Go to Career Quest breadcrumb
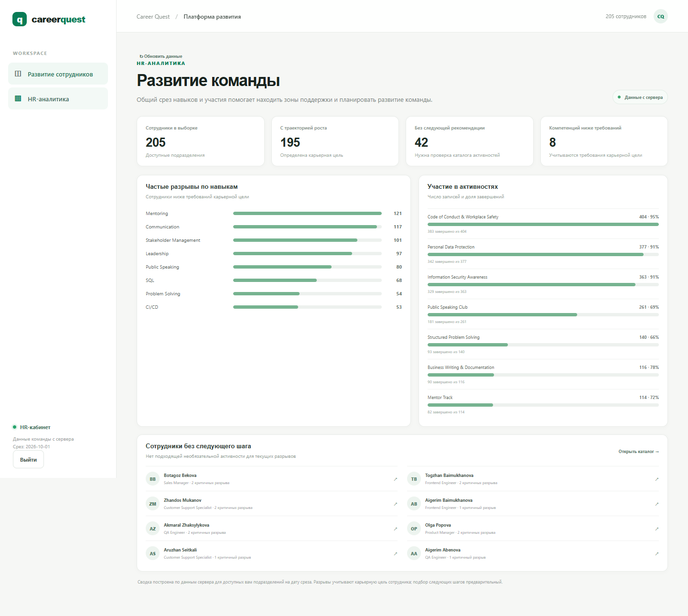 coord(153,17)
